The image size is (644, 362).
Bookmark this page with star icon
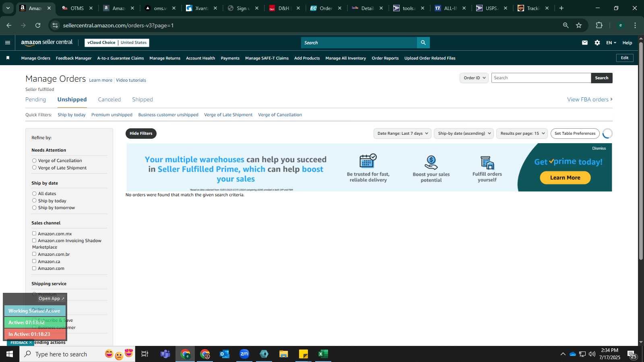coord(579,25)
